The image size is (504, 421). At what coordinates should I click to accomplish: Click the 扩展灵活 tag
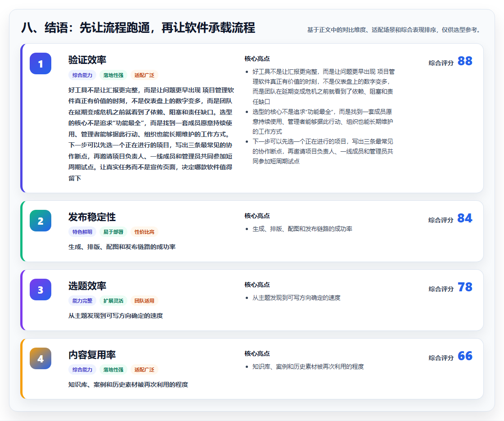pyautogui.click(x=113, y=301)
